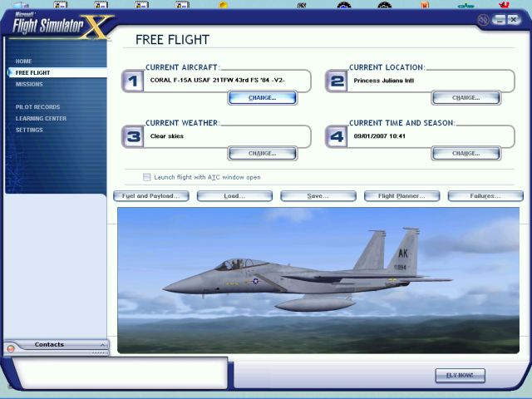
Task: Enable Launch flight with ATC window open
Action: (x=147, y=177)
